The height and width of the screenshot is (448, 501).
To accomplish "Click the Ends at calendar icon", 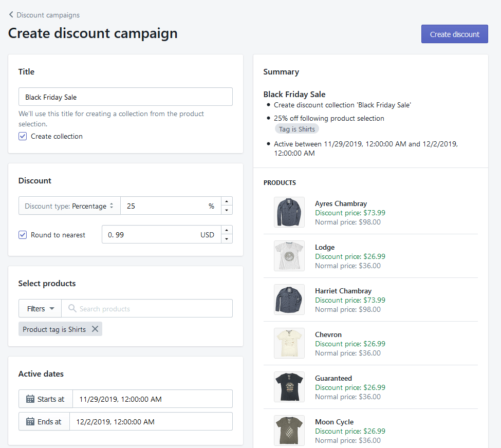I will point(30,421).
